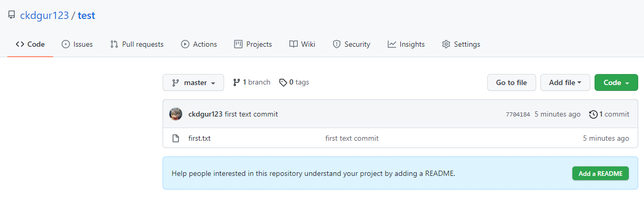This screenshot has width=644, height=199.
Task: Open commit author ckdgur123 in commit bar
Action: tap(205, 114)
